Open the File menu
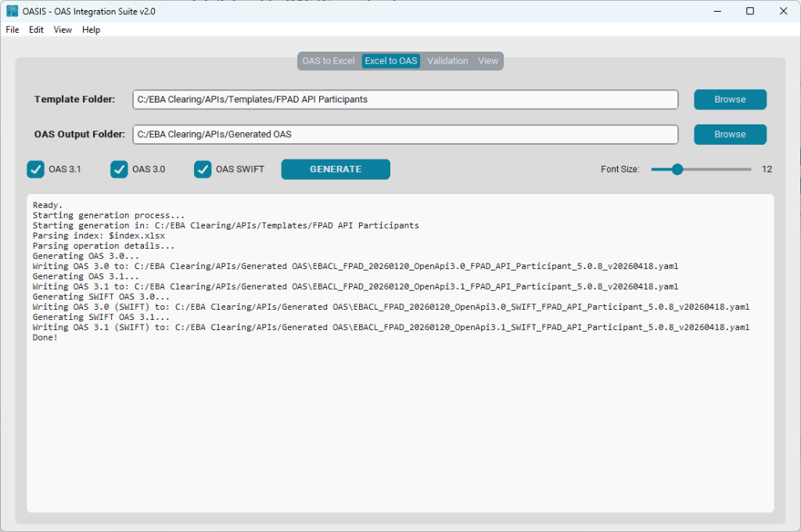This screenshot has height=532, width=801. pyautogui.click(x=12, y=30)
